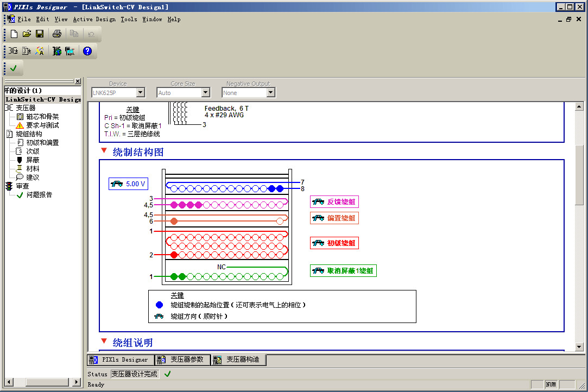Open the Negative Output None dropdown
The width and height of the screenshot is (588, 392).
tap(271, 92)
